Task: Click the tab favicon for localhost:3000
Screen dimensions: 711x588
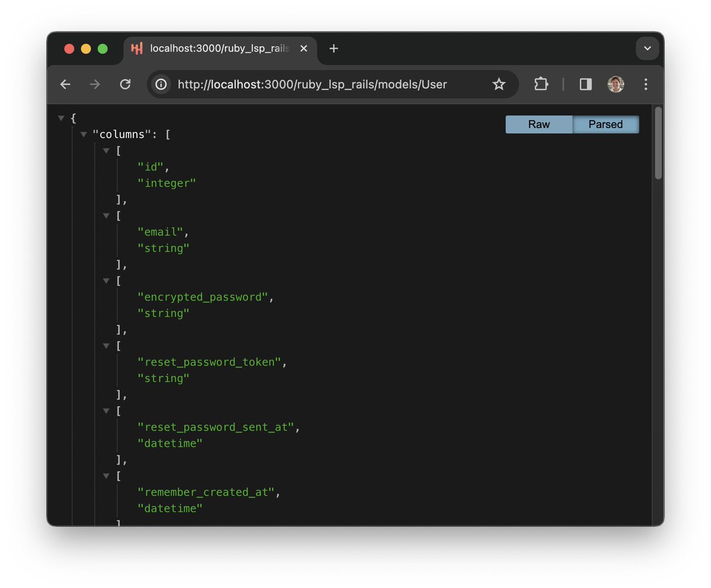Action: pyautogui.click(x=137, y=49)
